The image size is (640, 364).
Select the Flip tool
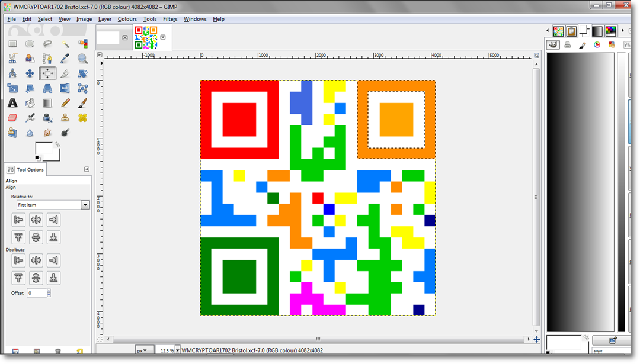coord(65,88)
